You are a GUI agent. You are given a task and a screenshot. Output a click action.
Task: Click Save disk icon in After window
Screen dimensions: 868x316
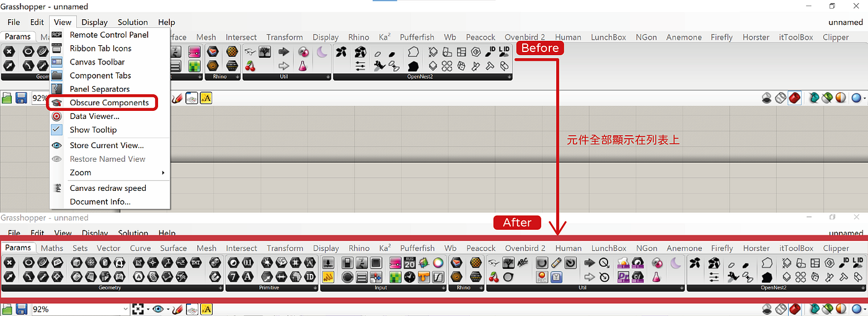(22, 309)
